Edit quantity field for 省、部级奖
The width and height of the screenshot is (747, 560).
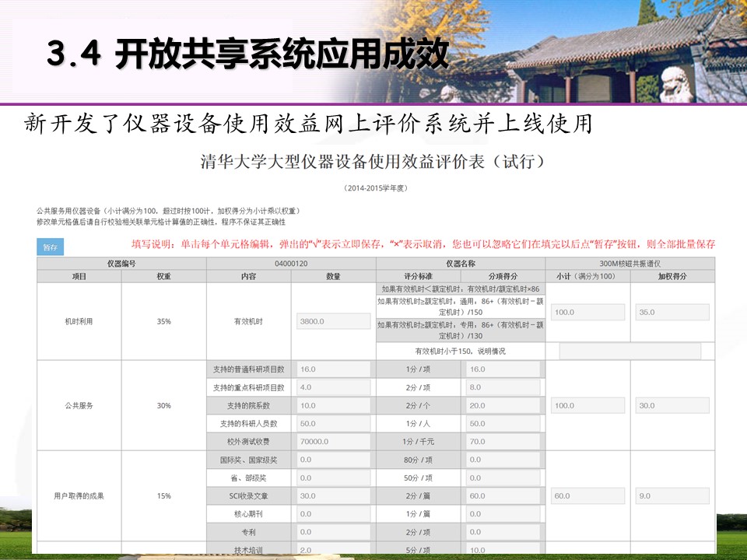pyautogui.click(x=334, y=478)
